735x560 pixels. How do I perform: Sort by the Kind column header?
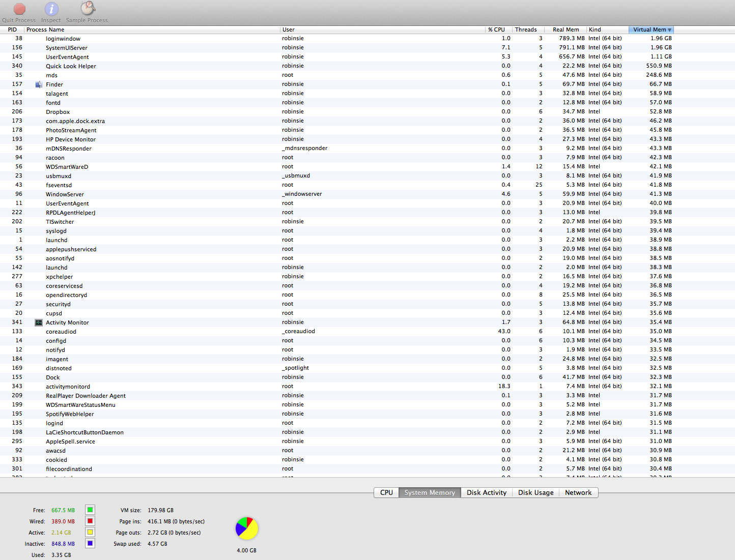(x=607, y=30)
